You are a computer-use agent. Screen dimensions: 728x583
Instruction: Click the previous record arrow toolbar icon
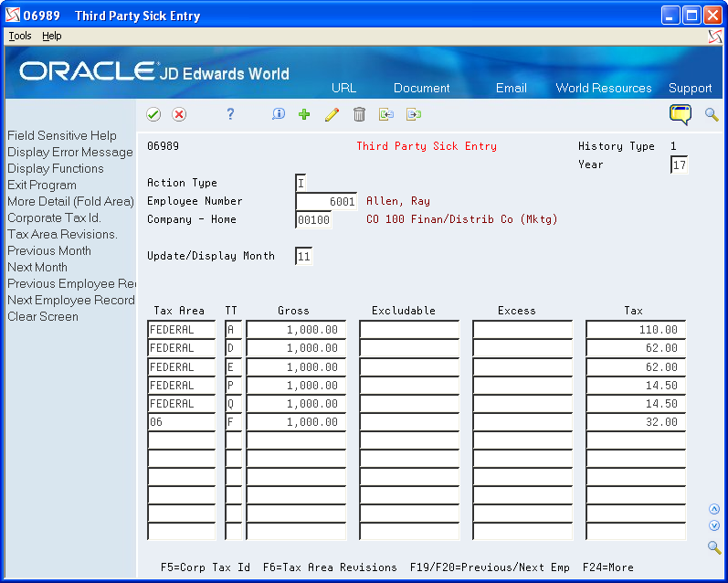[x=386, y=114]
